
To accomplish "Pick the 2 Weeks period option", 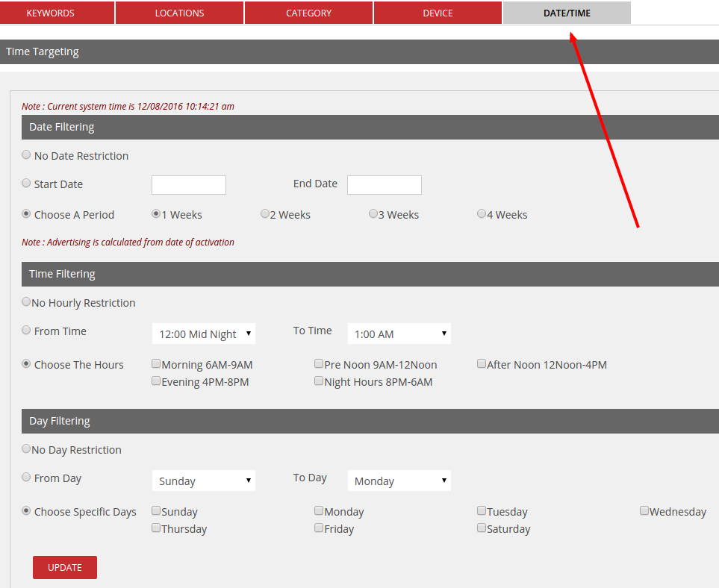I will coord(264,214).
